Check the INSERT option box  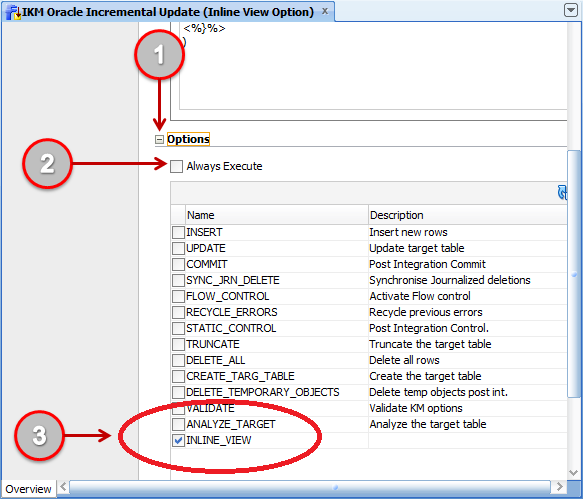178,232
